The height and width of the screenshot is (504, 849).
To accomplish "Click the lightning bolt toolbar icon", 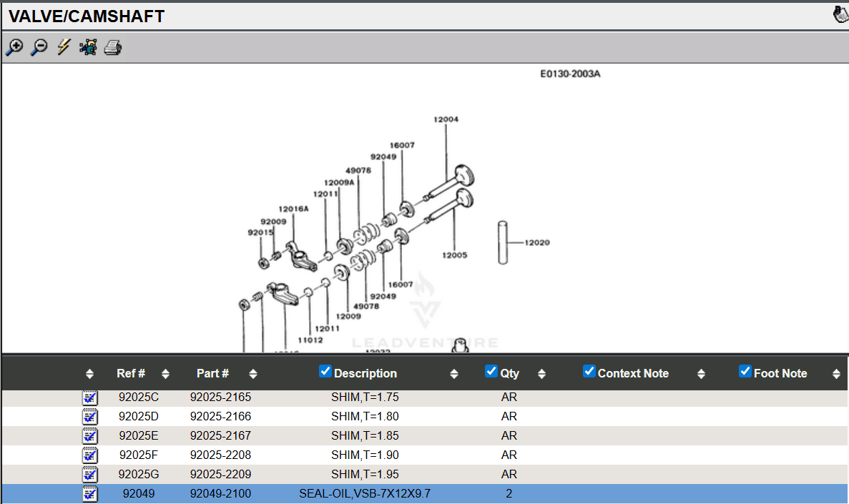I will pos(64,48).
